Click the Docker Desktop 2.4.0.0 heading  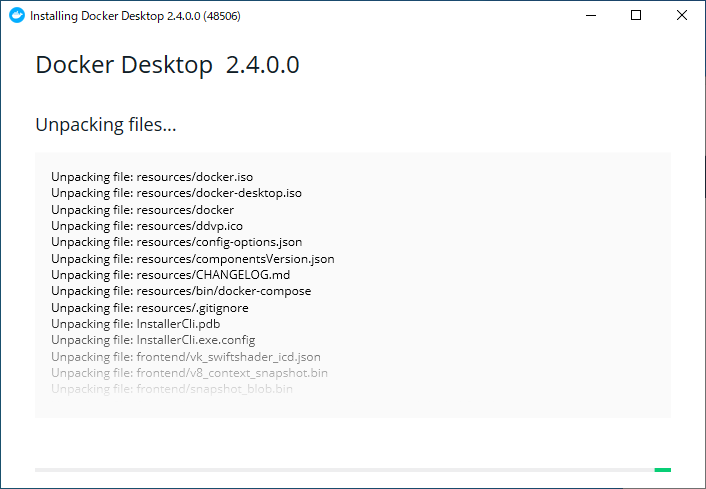coord(167,66)
